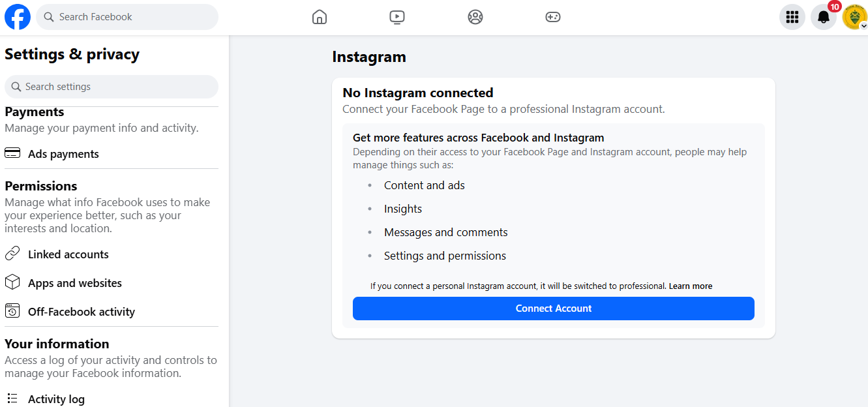Click the Apps and websites cube icon

[12, 282]
